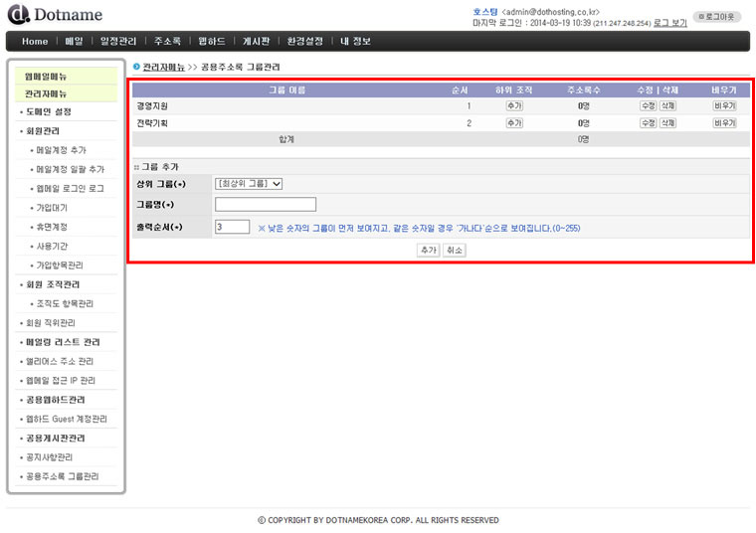Open the 환경설정 menu
This screenshot has width=756, height=533.
(x=305, y=41)
